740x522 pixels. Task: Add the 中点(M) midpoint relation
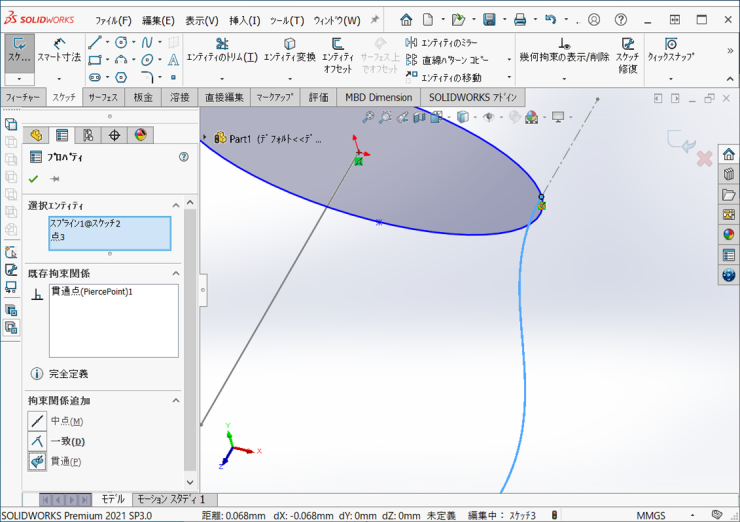(x=37, y=421)
